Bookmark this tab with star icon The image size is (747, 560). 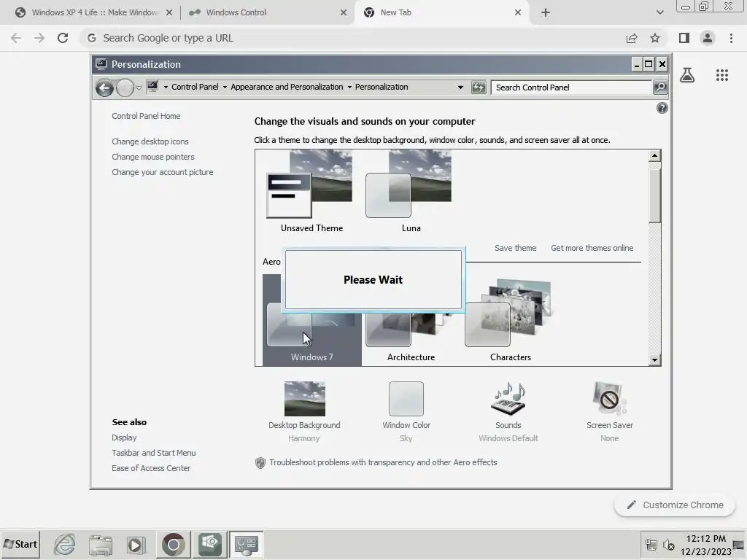655,38
